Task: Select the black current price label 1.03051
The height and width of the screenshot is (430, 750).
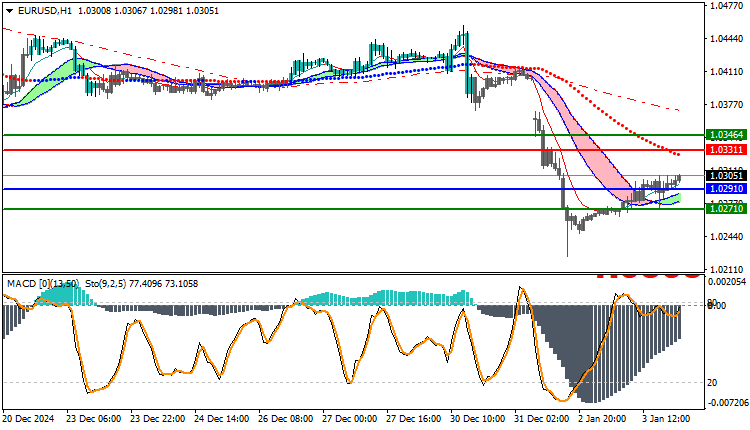Action: click(x=727, y=176)
